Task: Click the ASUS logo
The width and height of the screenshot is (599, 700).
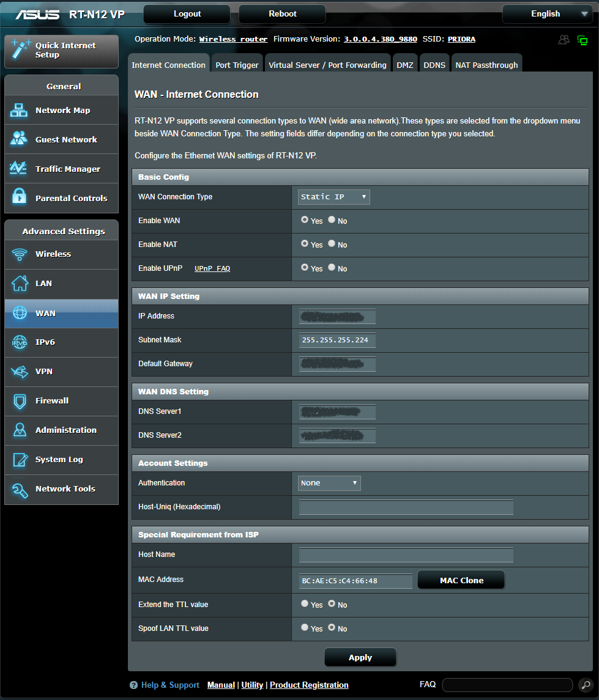Action: tap(37, 15)
